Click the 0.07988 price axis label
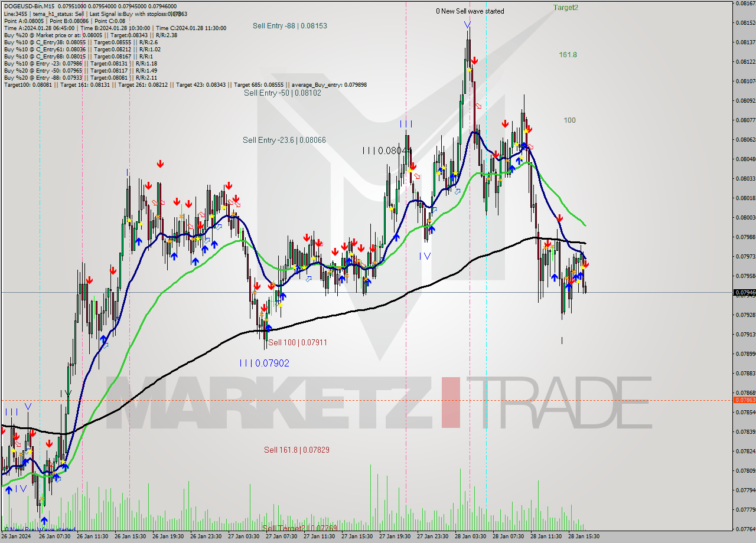This screenshot has width=756, height=543. click(745, 237)
